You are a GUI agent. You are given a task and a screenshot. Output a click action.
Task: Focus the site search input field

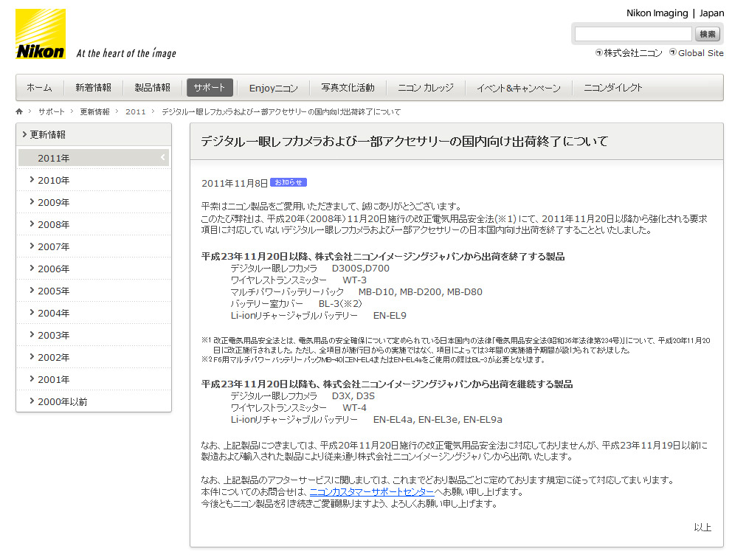tap(633, 34)
